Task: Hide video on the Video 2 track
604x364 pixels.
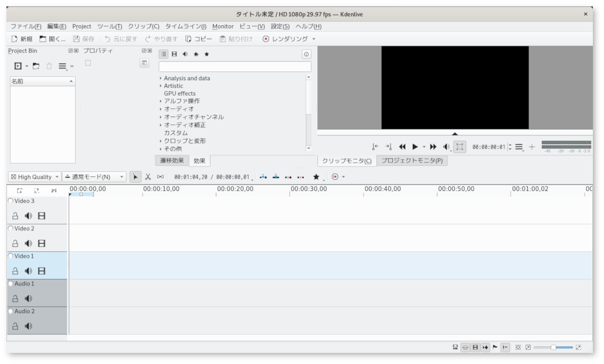Action: (x=42, y=243)
